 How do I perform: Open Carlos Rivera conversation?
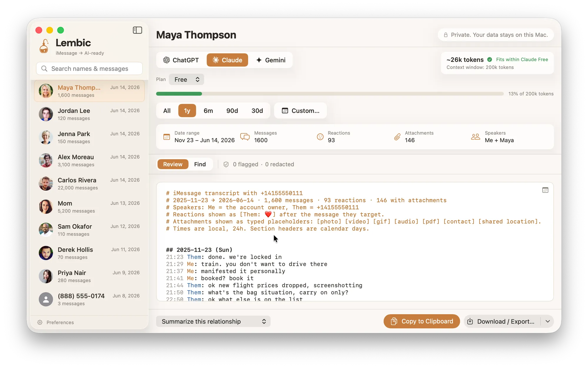click(89, 184)
